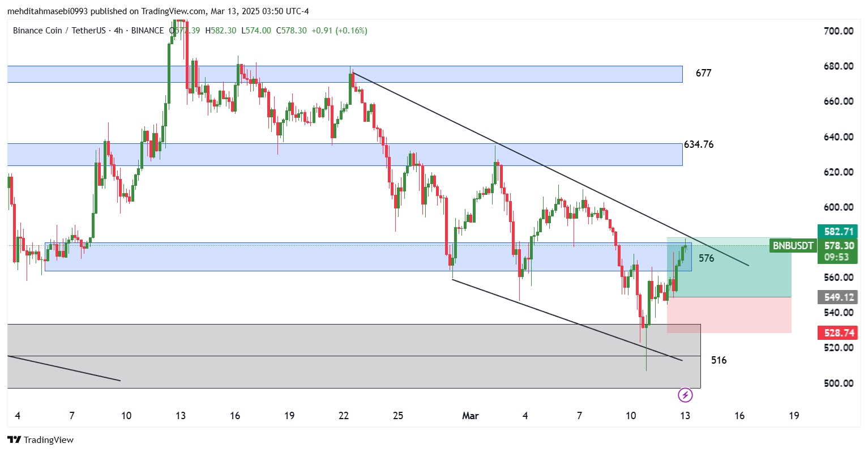Click the Mar label on time axis
Viewport: 868px width, 452px height.
(x=471, y=416)
